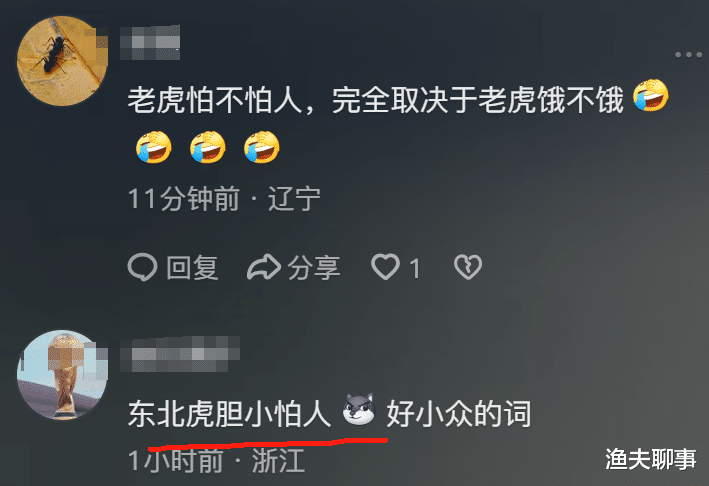Image resolution: width=709 pixels, height=486 pixels.
Task: Open the three-dot more options menu
Action: [x=688, y=55]
